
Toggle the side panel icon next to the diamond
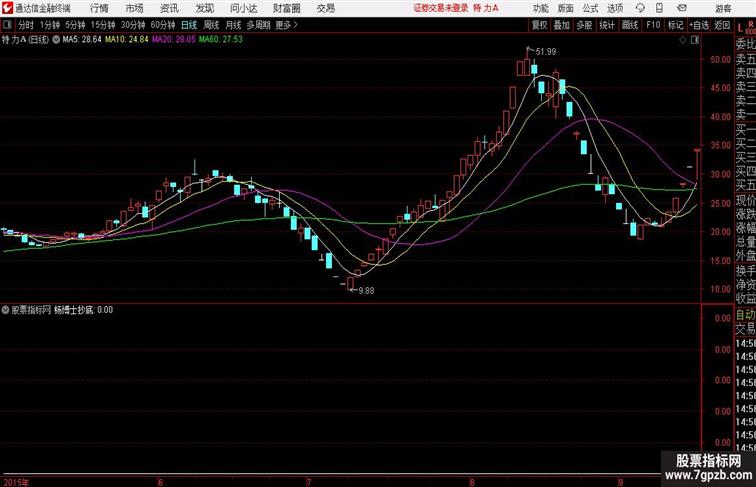pyautogui.click(x=695, y=40)
